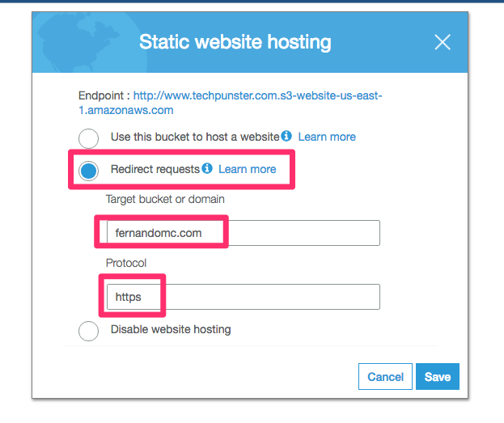
Task: Open the techpunster.com S3 endpoint link
Action: [230, 103]
